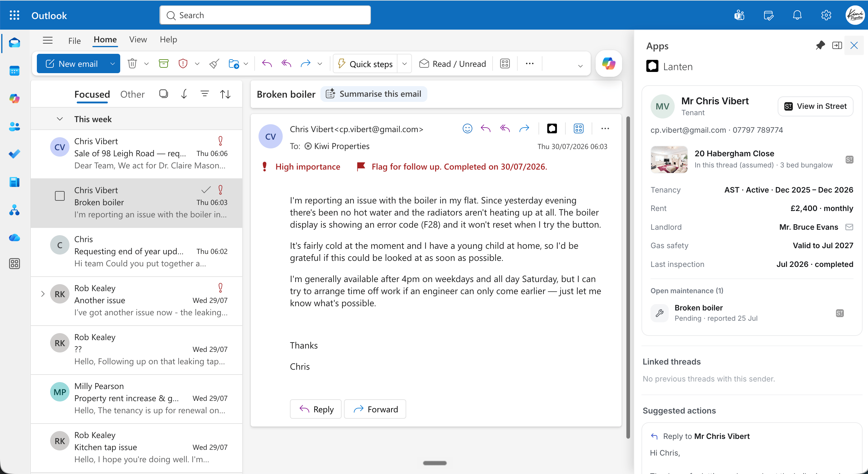Click Summarise this email
This screenshot has width=868, height=474.
[x=374, y=94]
